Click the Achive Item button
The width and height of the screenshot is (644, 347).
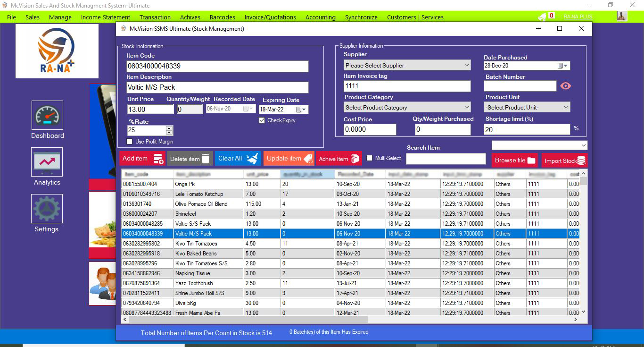(339, 159)
